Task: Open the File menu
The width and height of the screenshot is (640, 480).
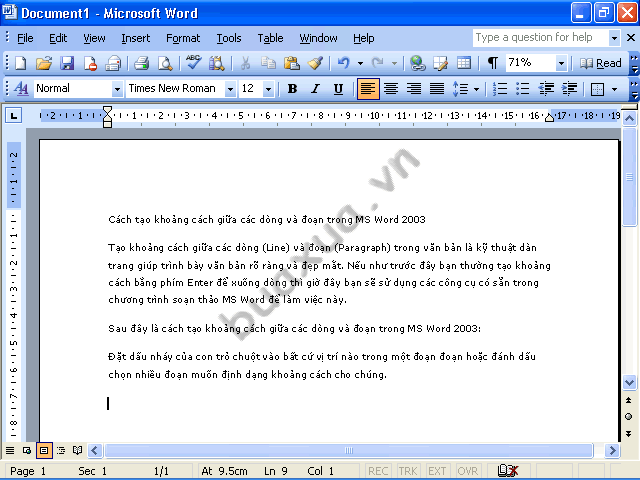Action: [x=25, y=38]
